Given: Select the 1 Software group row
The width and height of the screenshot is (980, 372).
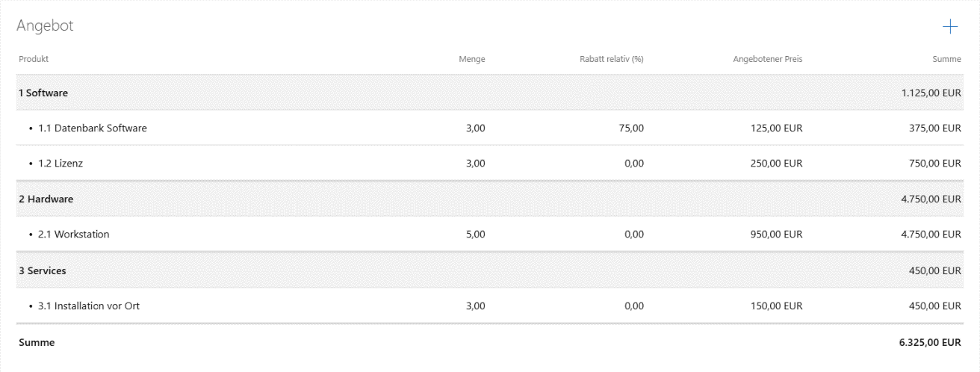Looking at the screenshot, I should pyautogui.click(x=490, y=93).
